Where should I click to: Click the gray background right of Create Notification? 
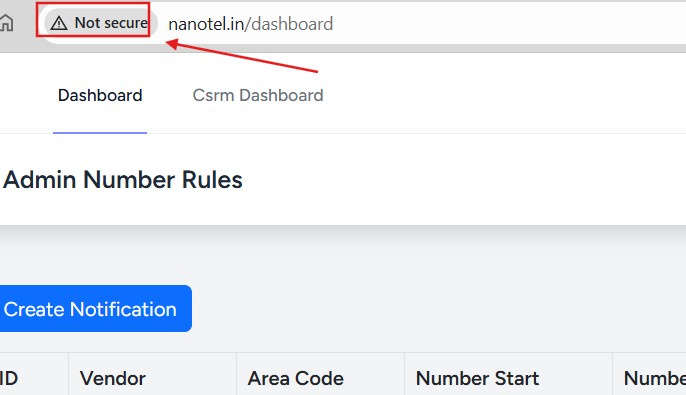point(438,309)
